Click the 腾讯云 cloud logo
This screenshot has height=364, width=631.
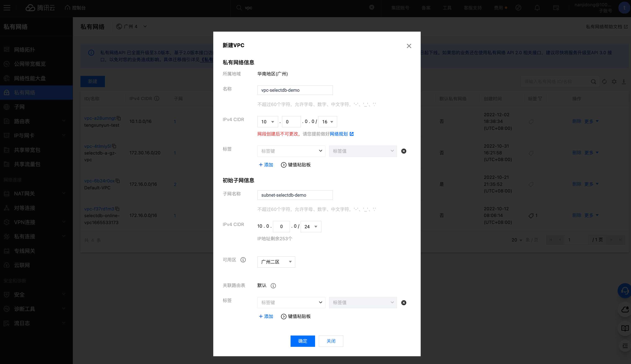[x=40, y=8]
